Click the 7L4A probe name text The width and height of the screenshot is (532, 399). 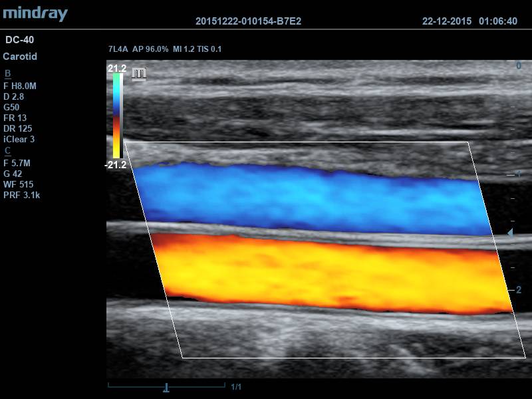coord(118,49)
